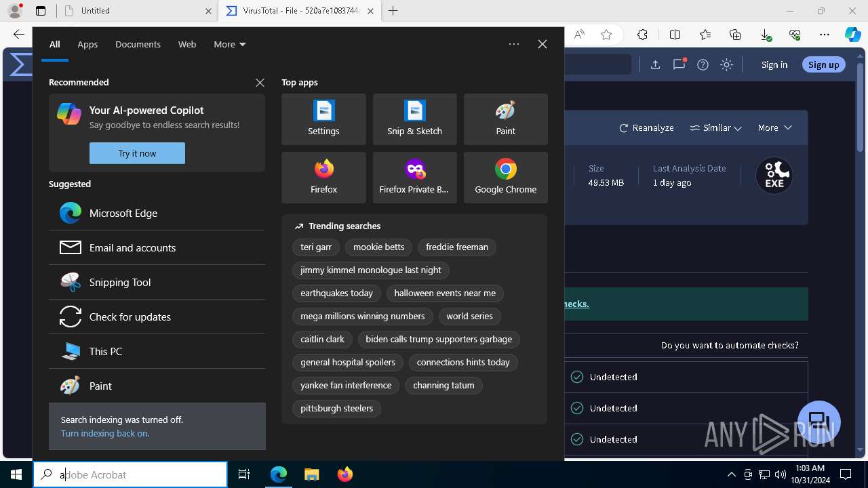868x488 pixels.
Task: Search trending term teri garr
Action: [316, 247]
